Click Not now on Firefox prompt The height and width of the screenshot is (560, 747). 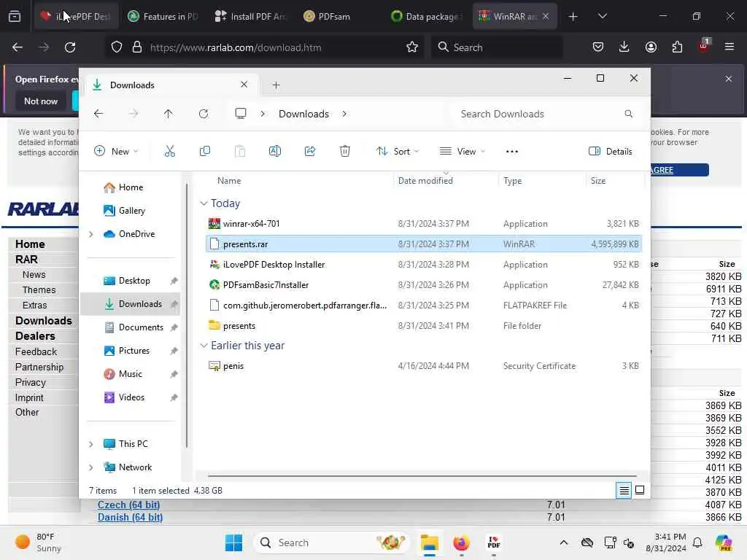point(41,101)
